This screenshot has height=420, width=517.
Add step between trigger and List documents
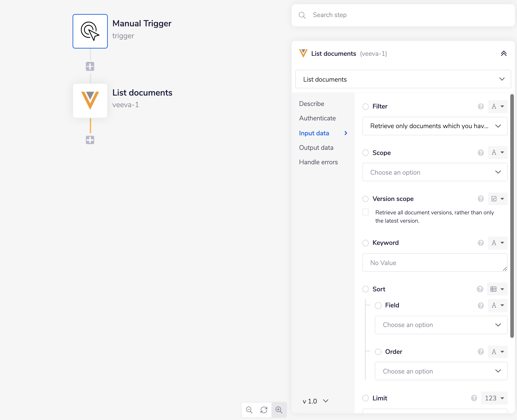[90, 66]
